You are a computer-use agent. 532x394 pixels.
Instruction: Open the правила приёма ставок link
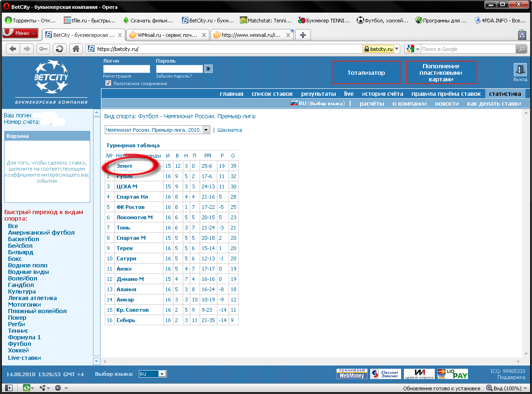click(x=446, y=93)
